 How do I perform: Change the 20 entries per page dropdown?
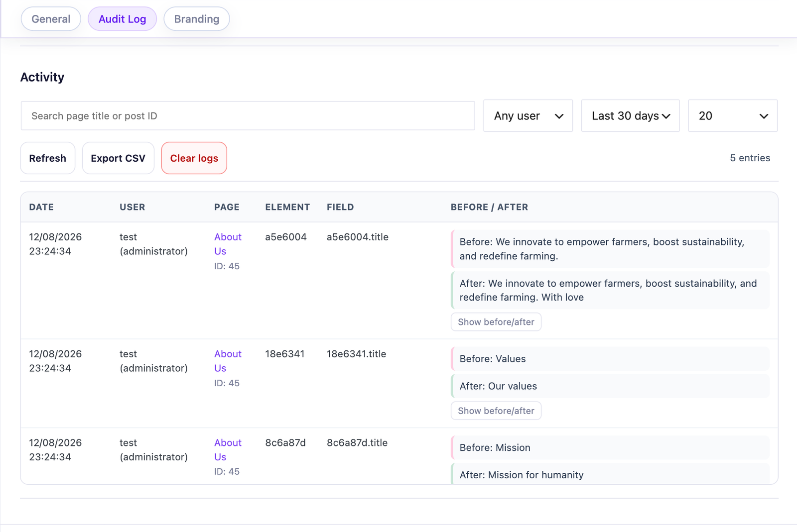pos(733,116)
